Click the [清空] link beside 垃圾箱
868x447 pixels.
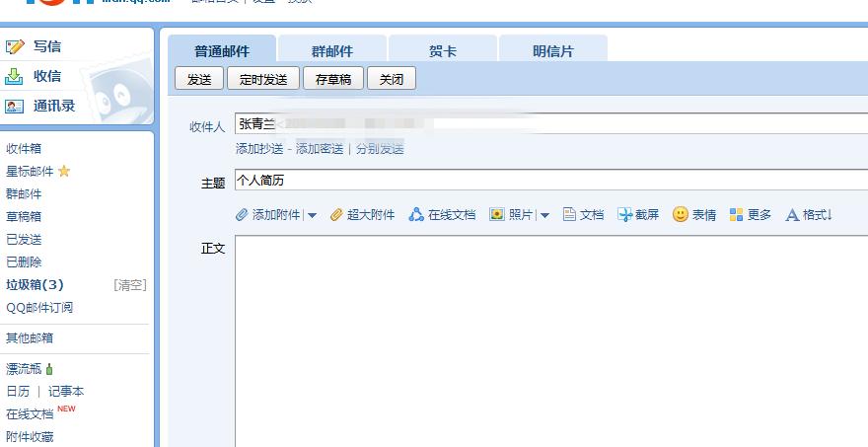coord(130,285)
